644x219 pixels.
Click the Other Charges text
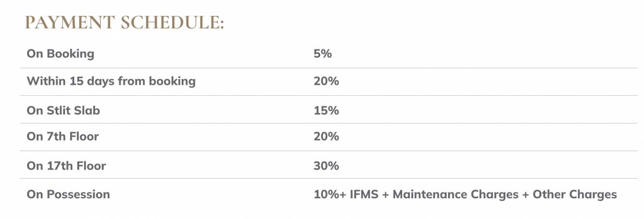pyautogui.click(x=577, y=194)
